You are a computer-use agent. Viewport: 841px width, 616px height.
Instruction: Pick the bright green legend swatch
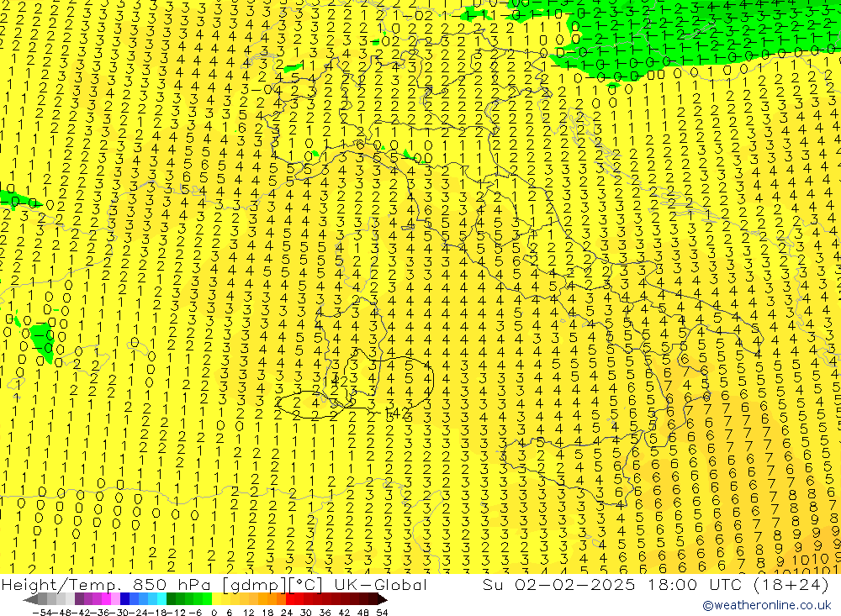coord(207,599)
